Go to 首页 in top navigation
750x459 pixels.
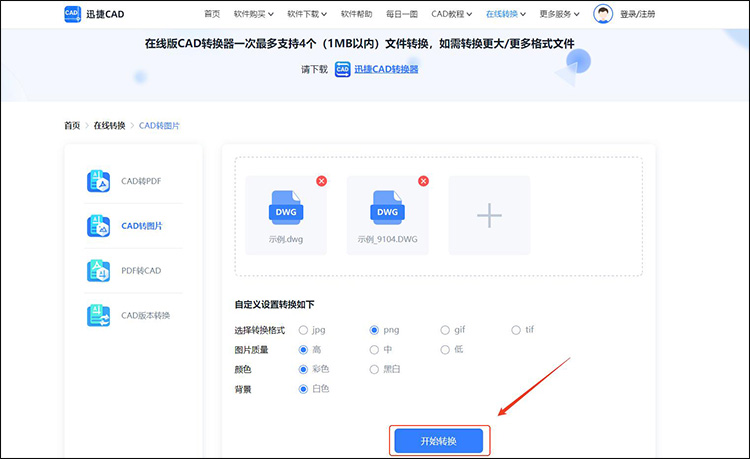pyautogui.click(x=212, y=14)
